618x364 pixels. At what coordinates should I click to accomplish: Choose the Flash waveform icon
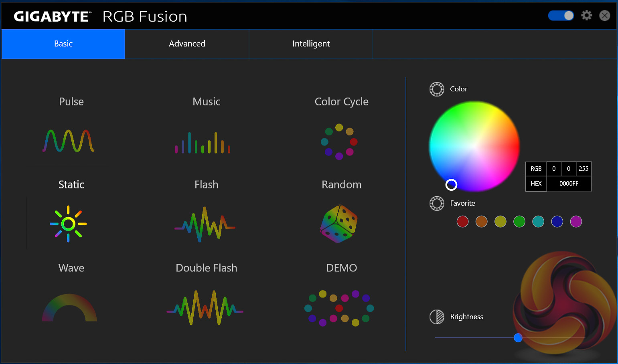(205, 224)
